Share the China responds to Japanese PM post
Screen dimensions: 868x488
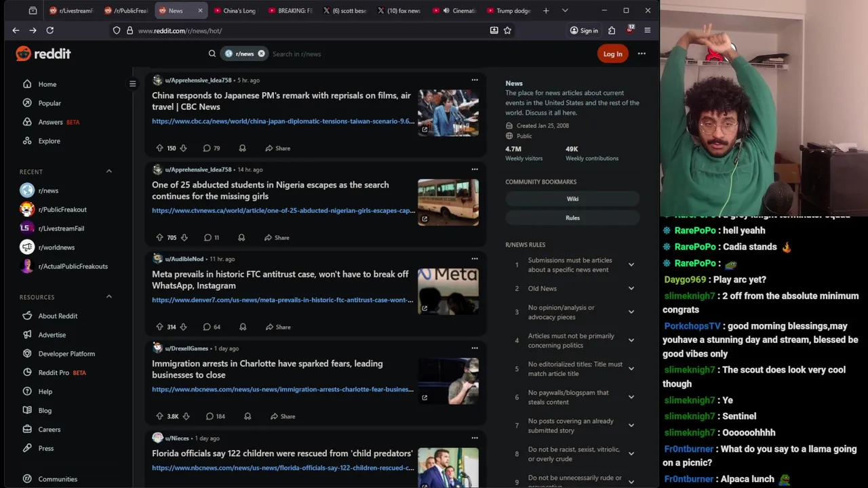(x=278, y=148)
